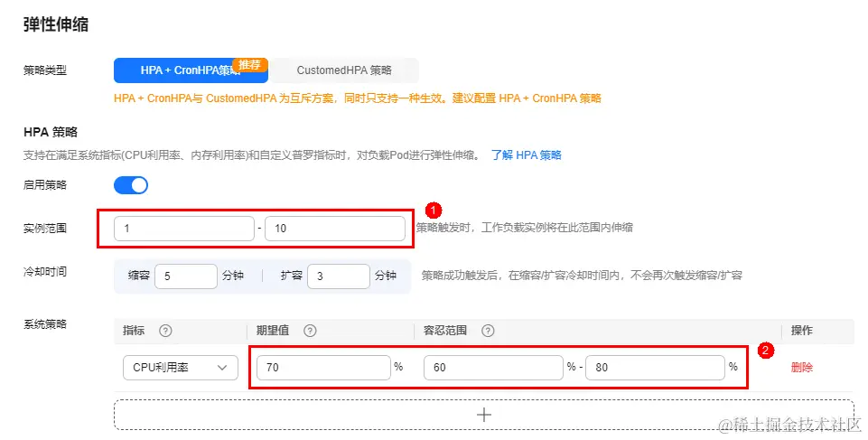Click the tolerance lower bound field 60
This screenshot has height=440, width=868.
tap(493, 368)
